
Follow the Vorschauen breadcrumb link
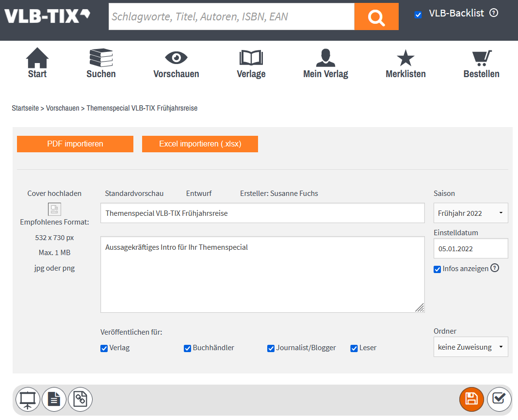(x=63, y=108)
